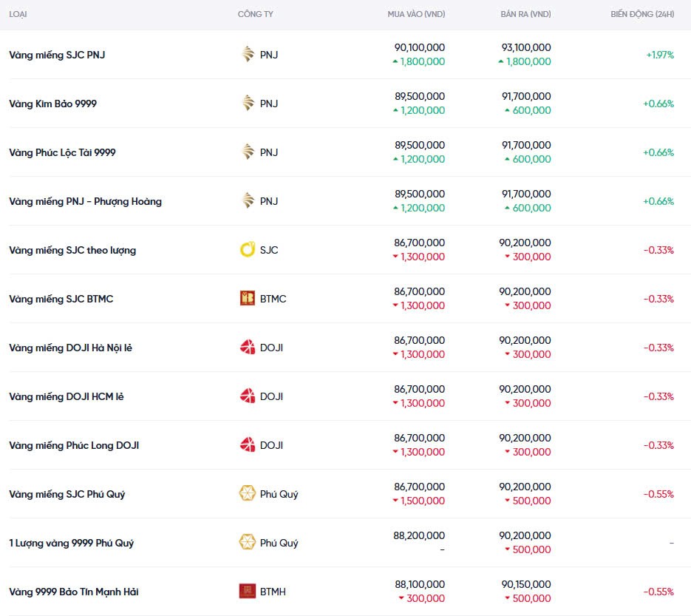
Task: Click Phú Quý logo in Vàng miếng SJC Phú Quý row
Action: coord(248,494)
